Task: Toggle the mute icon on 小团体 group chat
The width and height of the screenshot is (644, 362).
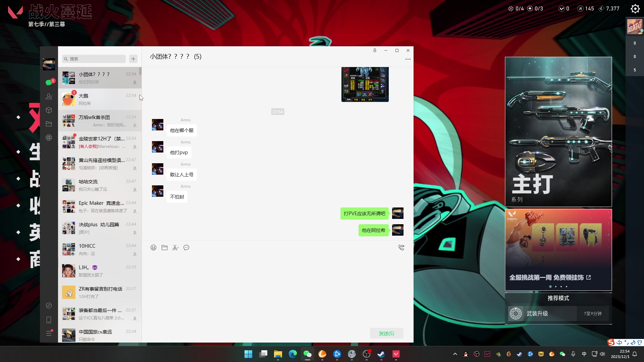Action: pyautogui.click(x=134, y=82)
